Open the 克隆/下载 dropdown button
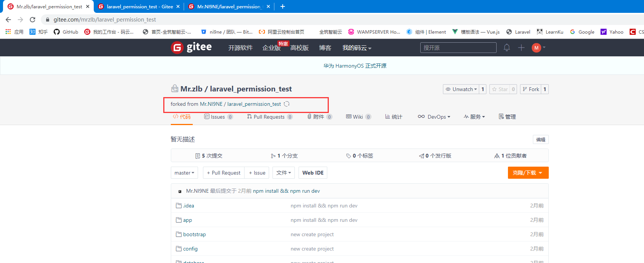 tap(528, 173)
